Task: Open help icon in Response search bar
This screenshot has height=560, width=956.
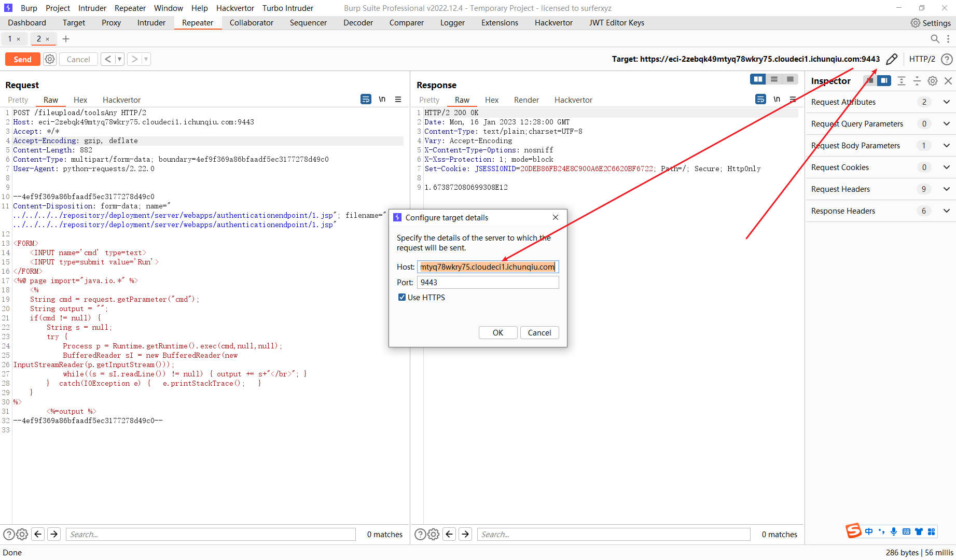Action: (421, 534)
